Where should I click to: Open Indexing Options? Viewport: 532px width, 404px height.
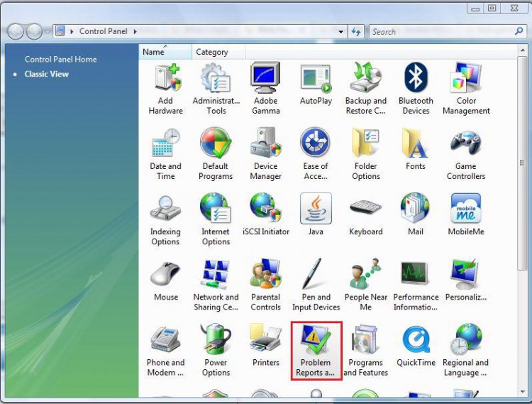[165, 220]
